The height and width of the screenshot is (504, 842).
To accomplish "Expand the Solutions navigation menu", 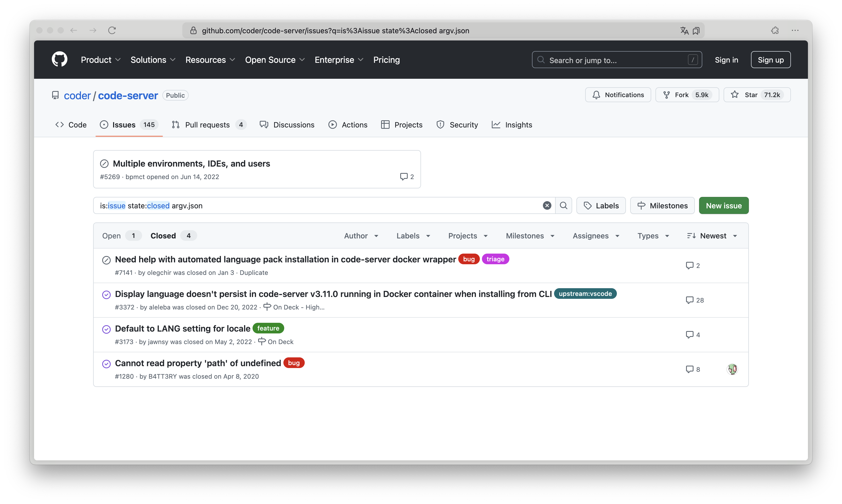I will click(x=153, y=60).
